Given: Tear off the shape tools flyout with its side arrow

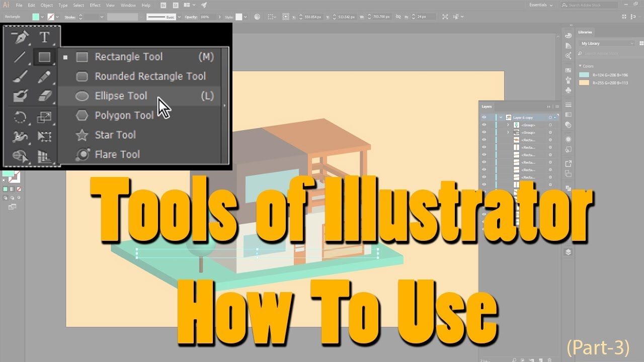Looking at the screenshot, I should [224, 106].
